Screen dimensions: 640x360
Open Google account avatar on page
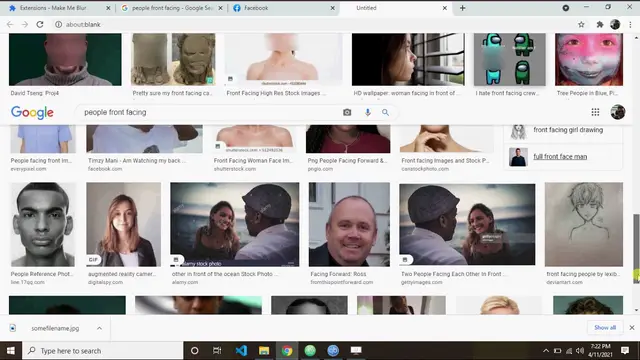(618, 112)
